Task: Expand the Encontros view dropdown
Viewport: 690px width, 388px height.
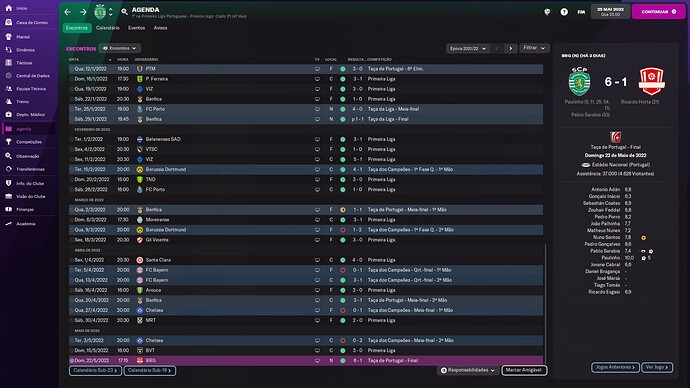Action: (119, 48)
